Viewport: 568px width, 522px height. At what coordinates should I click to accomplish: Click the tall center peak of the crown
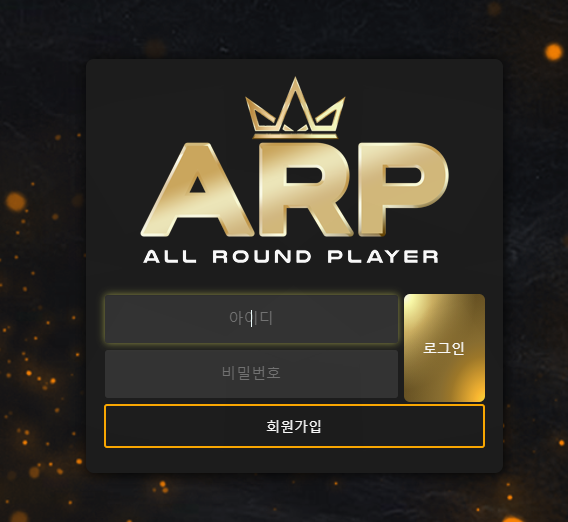point(295,104)
